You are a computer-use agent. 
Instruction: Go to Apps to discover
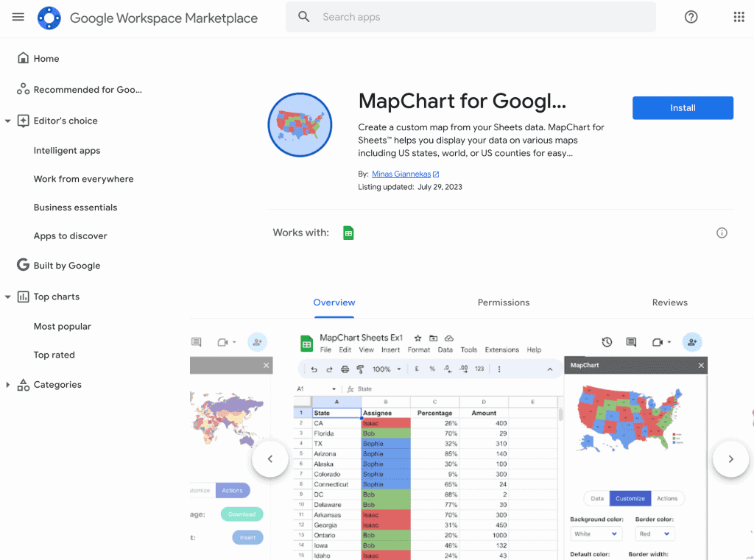point(70,236)
